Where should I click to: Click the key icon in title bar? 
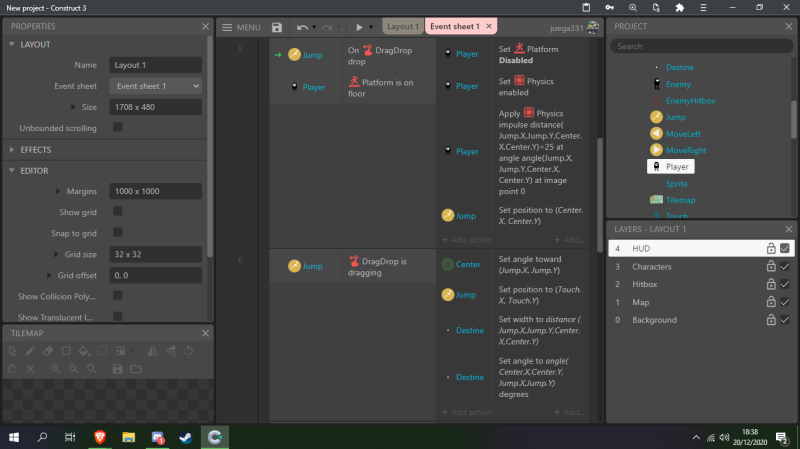610,8
